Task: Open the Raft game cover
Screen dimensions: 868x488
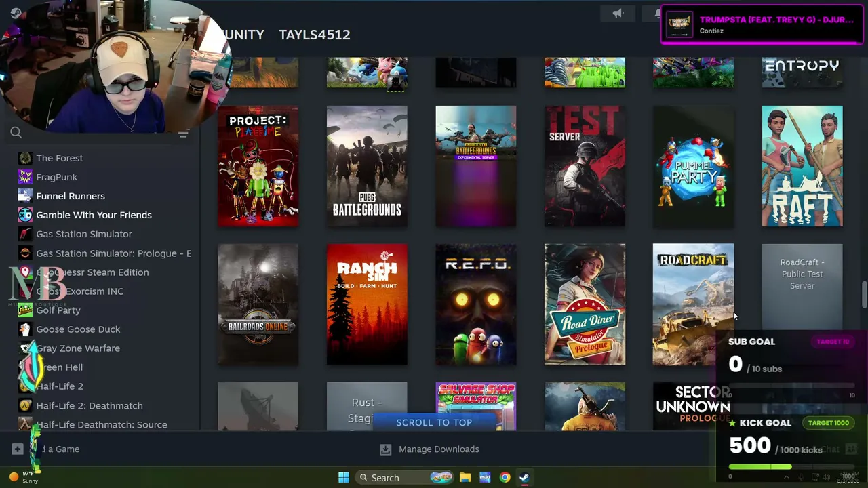Action: (802, 166)
